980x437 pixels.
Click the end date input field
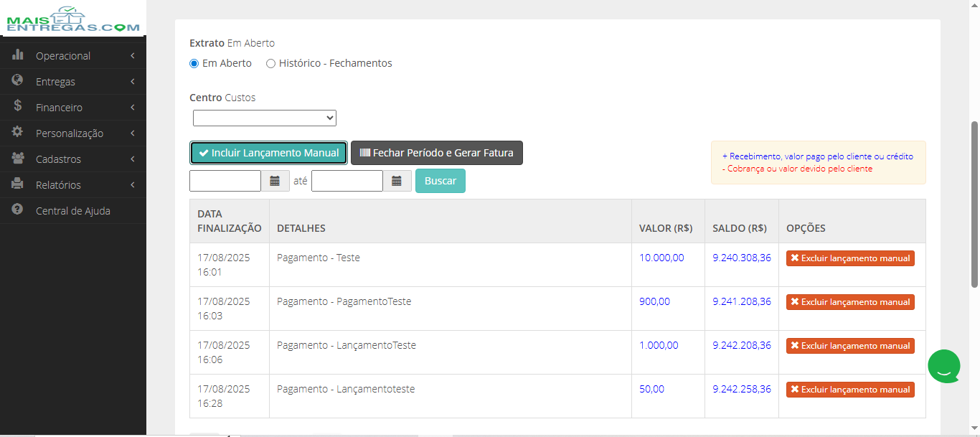pos(347,181)
